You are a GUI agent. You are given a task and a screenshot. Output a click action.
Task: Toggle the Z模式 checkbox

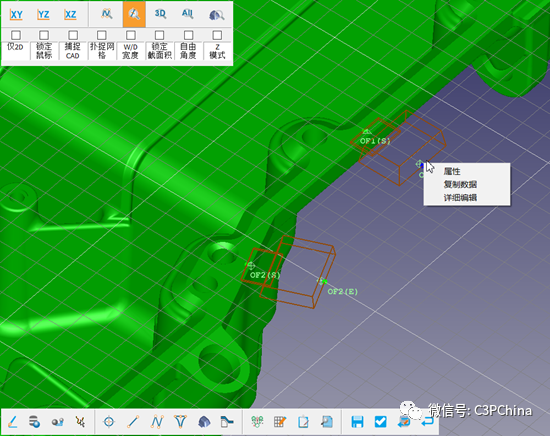(217, 35)
